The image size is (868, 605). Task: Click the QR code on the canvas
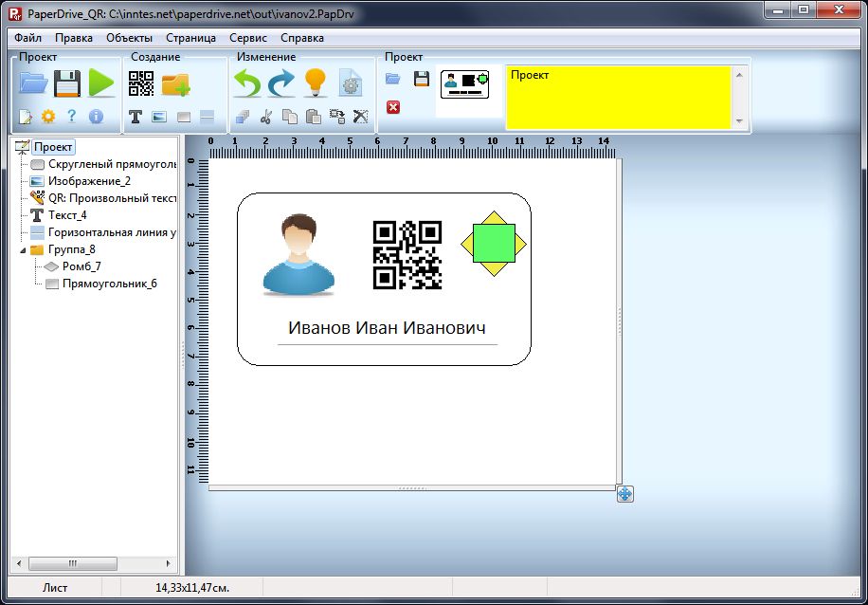point(407,255)
